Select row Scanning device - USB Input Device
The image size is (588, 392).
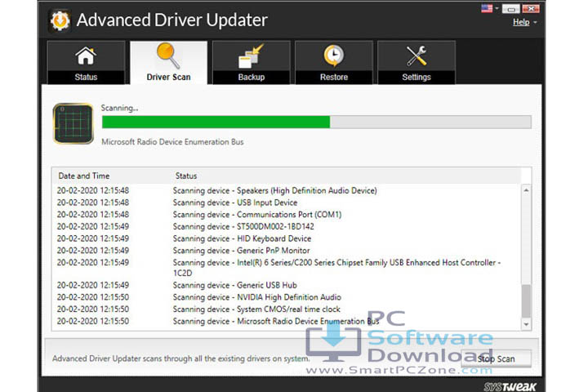click(287, 203)
